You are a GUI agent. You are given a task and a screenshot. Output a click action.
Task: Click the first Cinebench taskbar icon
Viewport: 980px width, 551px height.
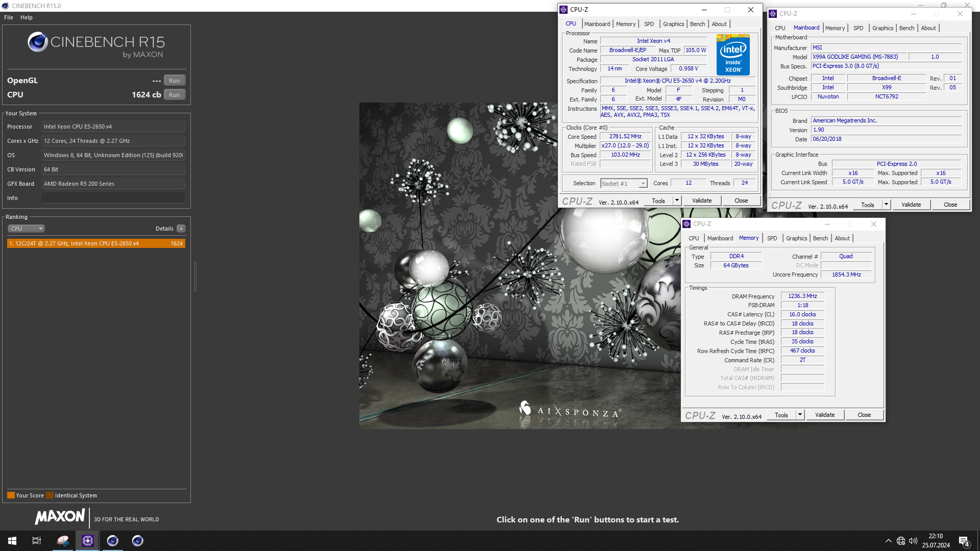113,541
